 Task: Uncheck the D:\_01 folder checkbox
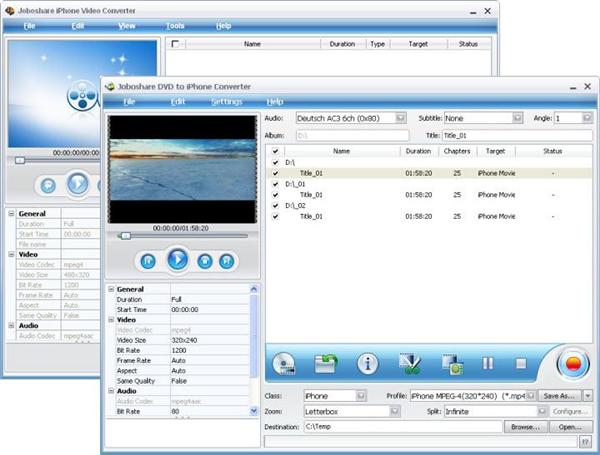point(275,184)
